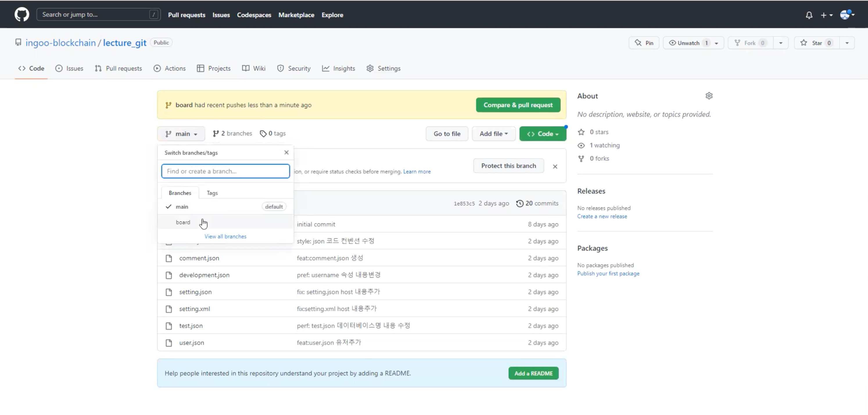The height and width of the screenshot is (415, 868).
Task: Switch to the Tags tab
Action: 212,193
